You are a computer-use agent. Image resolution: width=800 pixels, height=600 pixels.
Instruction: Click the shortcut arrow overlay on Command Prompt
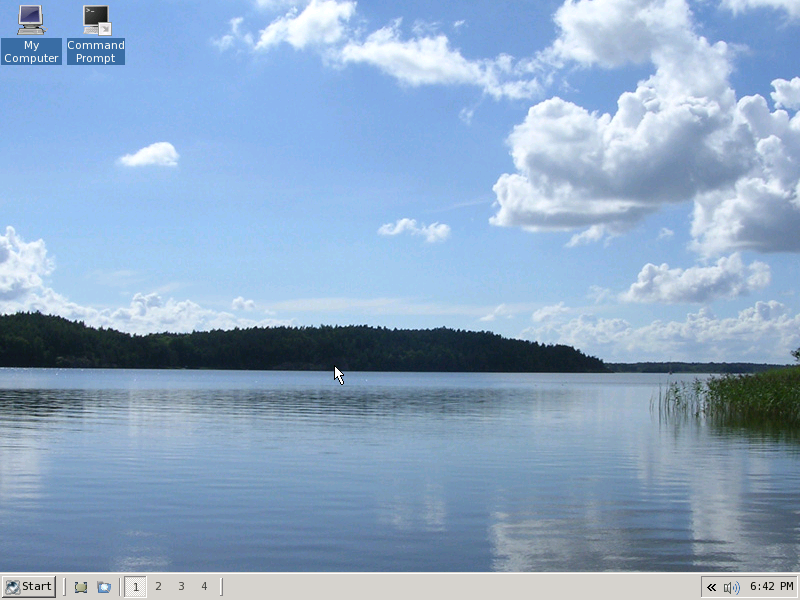[104, 28]
